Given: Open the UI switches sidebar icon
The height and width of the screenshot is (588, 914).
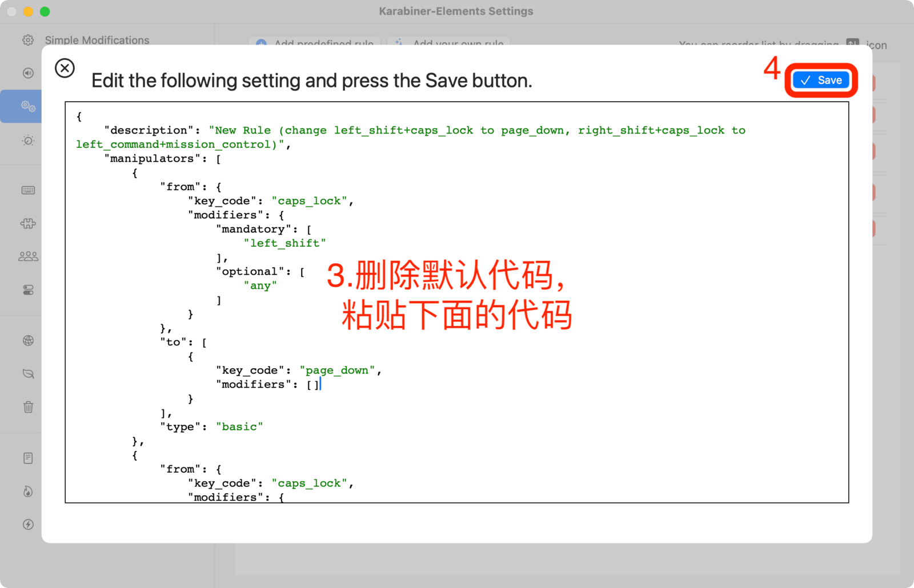Looking at the screenshot, I should tap(28, 290).
